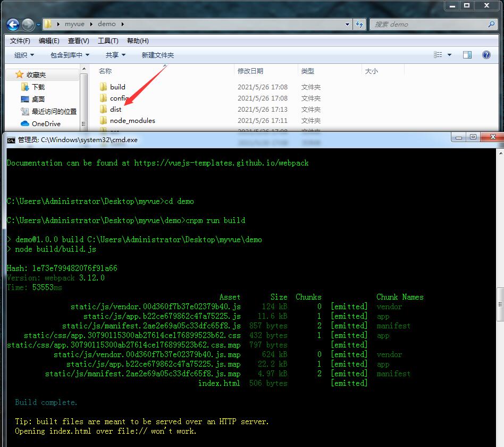This screenshot has width=504, height=447.
Task: Click the 搜索 demo search field
Action: 433,24
